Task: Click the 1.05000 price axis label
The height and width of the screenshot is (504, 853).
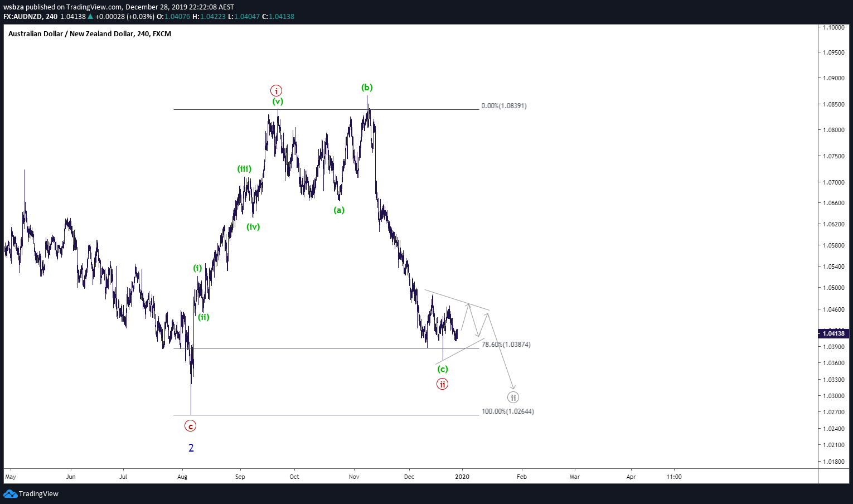Action: tap(833, 288)
